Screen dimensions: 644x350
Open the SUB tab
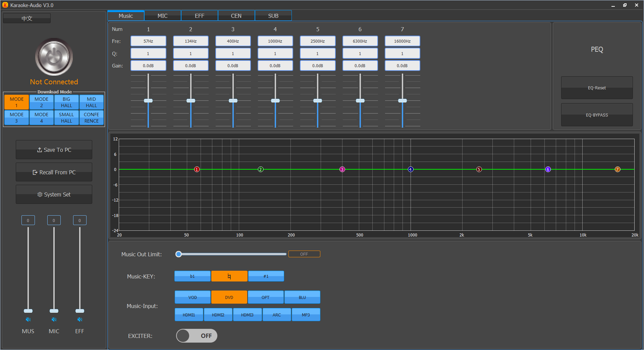tap(273, 16)
